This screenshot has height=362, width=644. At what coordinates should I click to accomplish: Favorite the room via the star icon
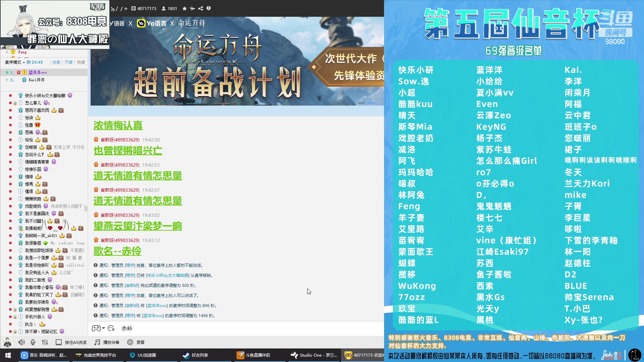pyautogui.click(x=184, y=8)
